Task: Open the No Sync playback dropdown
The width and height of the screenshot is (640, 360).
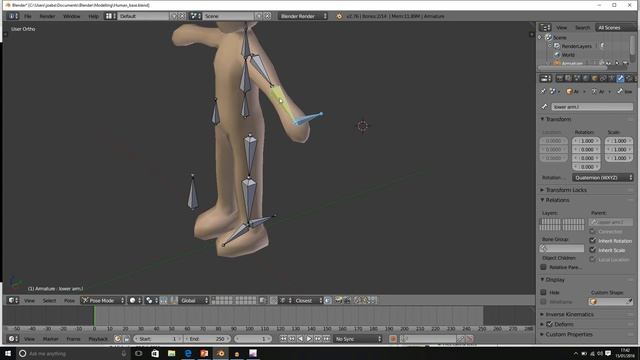Action: pyautogui.click(x=358, y=339)
